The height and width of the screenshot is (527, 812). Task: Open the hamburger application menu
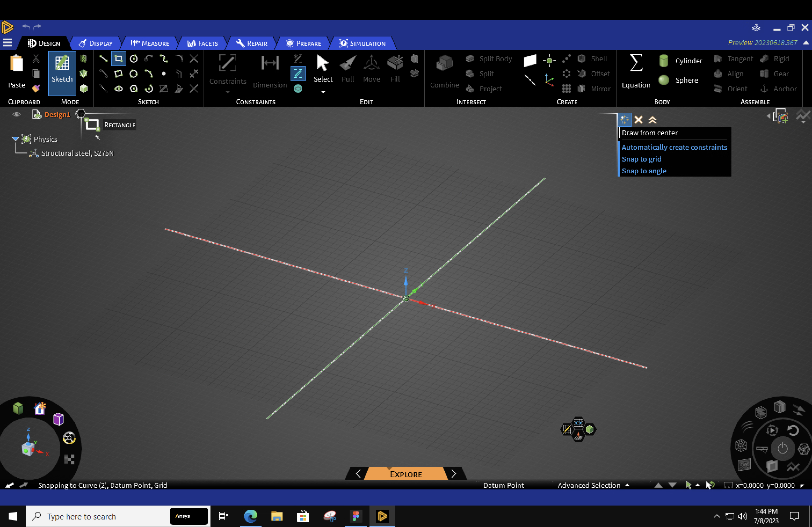(8, 43)
